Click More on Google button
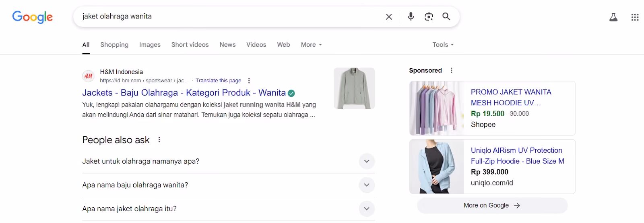Image resolution: width=644 pixels, height=223 pixels. pos(492,206)
